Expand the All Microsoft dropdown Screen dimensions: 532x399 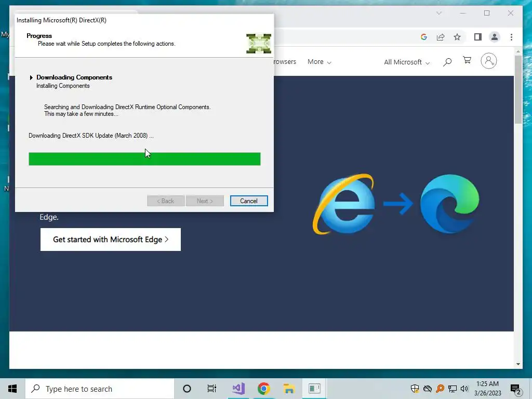click(x=407, y=62)
